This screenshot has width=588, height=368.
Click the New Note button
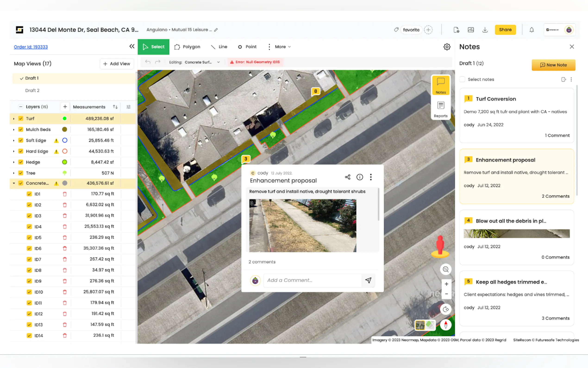(x=553, y=65)
